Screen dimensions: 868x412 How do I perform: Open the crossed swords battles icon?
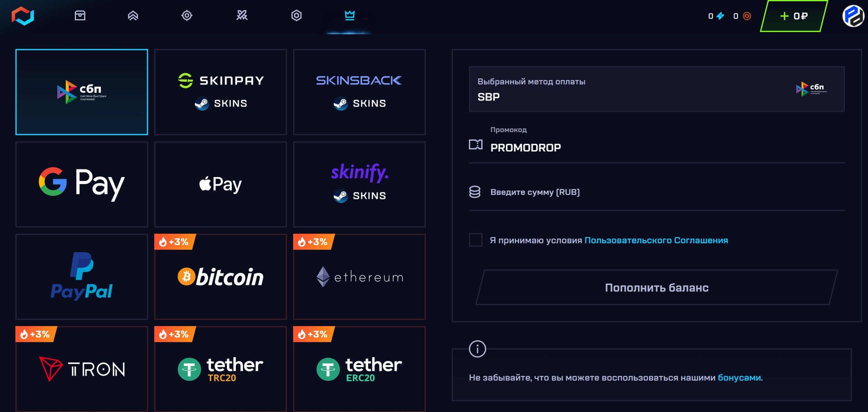click(x=242, y=15)
